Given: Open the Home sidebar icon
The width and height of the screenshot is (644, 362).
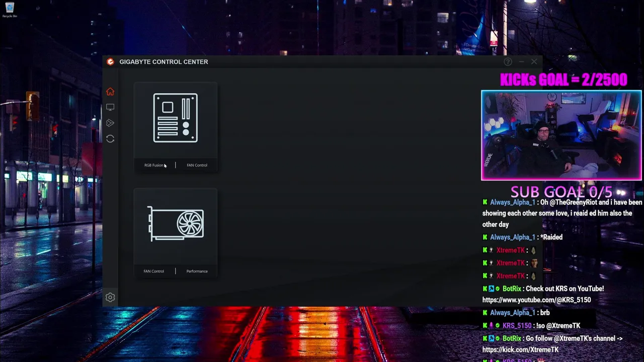Looking at the screenshot, I should [110, 92].
